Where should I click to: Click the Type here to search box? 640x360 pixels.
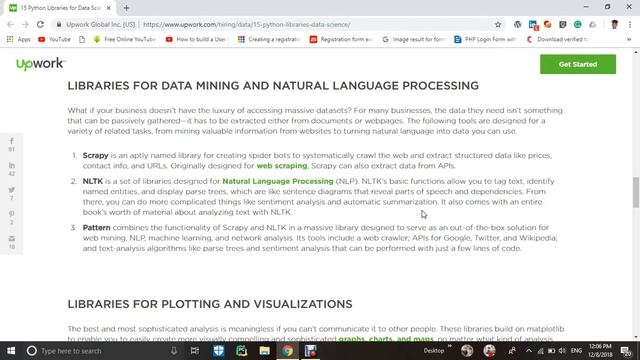(x=102, y=351)
